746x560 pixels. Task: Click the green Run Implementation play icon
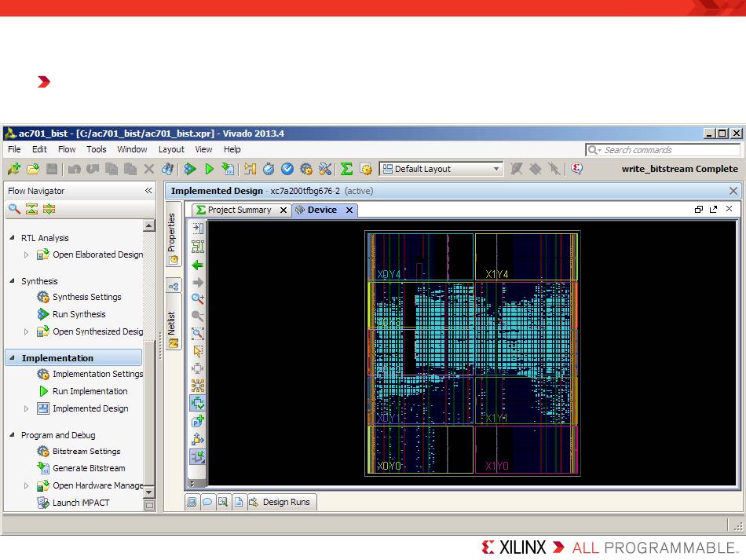click(x=209, y=169)
